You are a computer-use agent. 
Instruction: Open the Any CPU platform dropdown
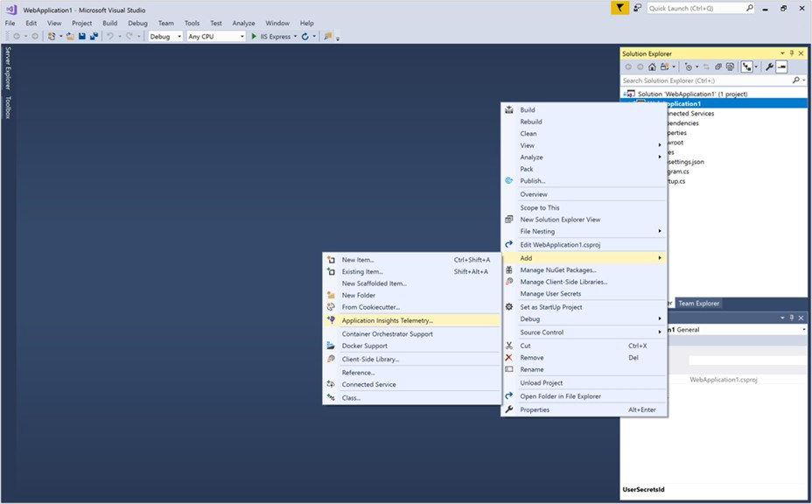coord(216,37)
